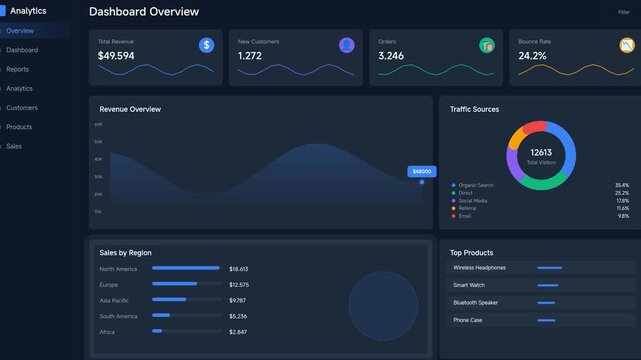The image size is (641, 360).
Task: Click the Total Revenue sparkline chart
Action: [155, 70]
